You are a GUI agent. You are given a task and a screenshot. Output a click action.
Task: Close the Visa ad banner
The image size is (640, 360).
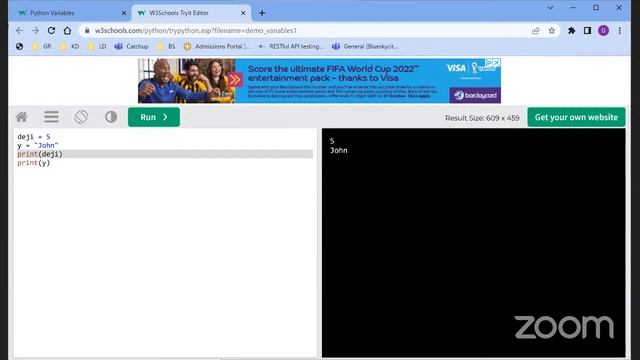(496, 62)
